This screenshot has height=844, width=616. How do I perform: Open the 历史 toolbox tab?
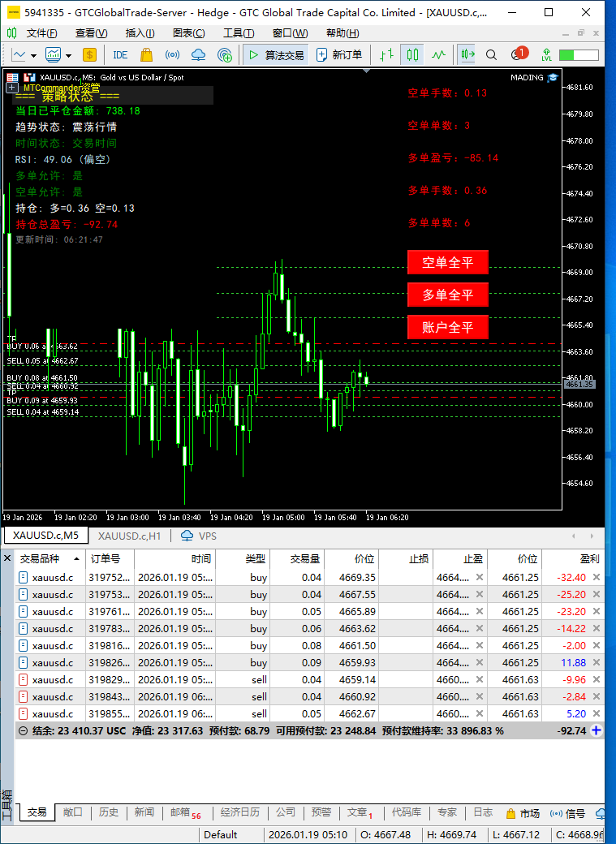tap(108, 812)
